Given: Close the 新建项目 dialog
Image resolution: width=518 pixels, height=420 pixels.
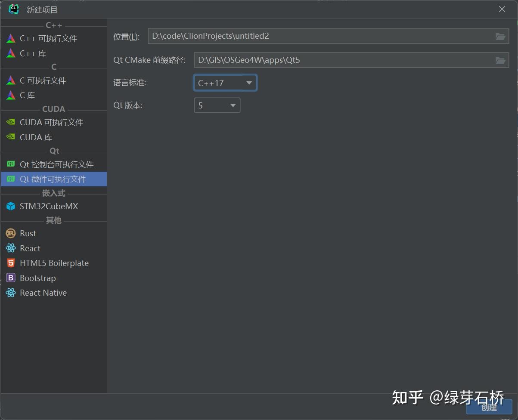Looking at the screenshot, I should point(502,9).
